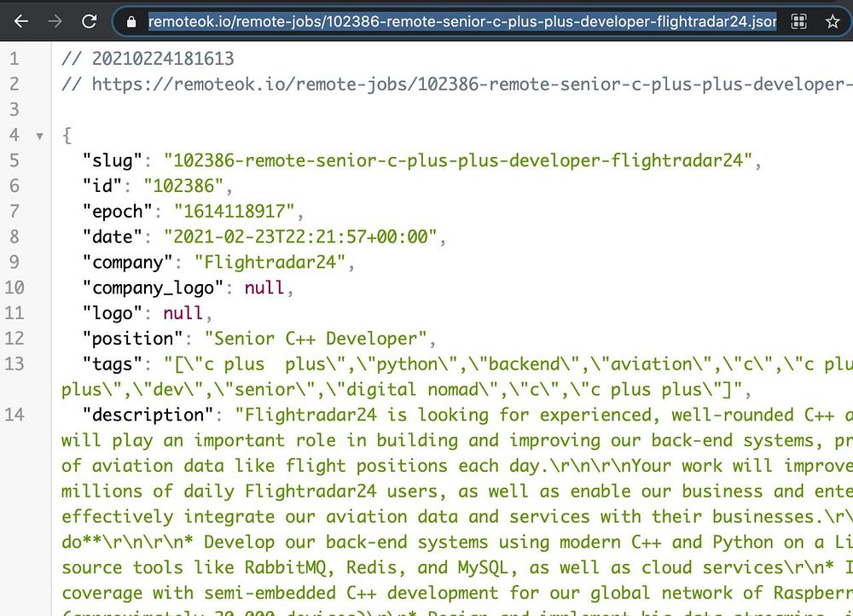
Task: Click the epoch value "1614118917"
Action: coord(235,211)
